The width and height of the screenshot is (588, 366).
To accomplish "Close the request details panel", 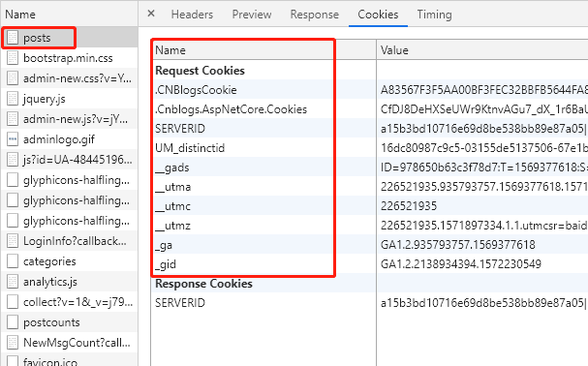I will point(151,14).
